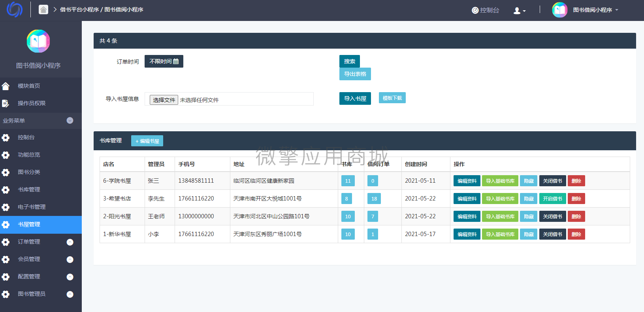Delete the 3-希望书店 row
Screen dimensions: 644x312
tap(576, 199)
